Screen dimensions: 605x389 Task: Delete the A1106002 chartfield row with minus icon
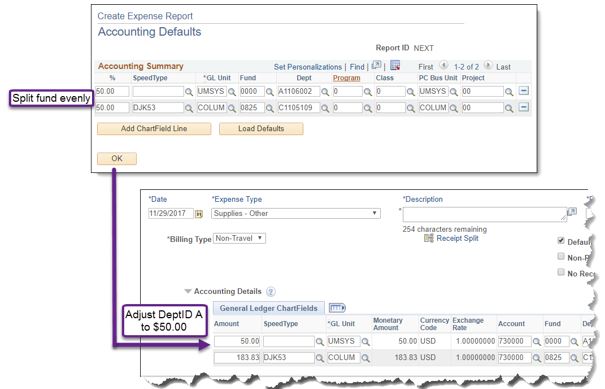524,91
